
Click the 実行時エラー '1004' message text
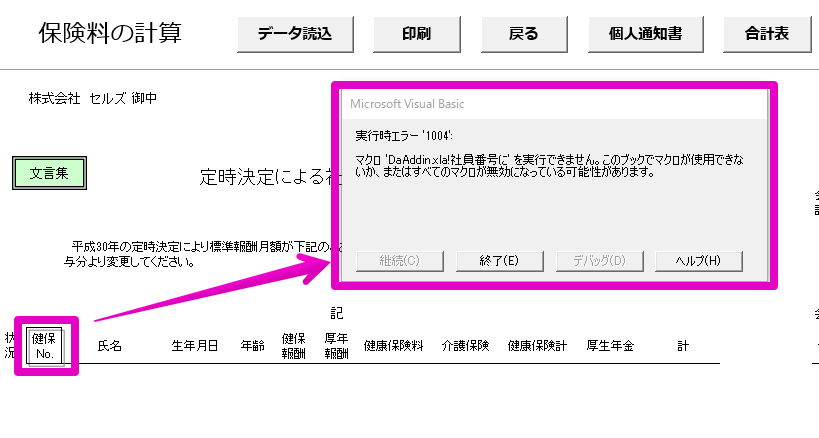pos(404,136)
